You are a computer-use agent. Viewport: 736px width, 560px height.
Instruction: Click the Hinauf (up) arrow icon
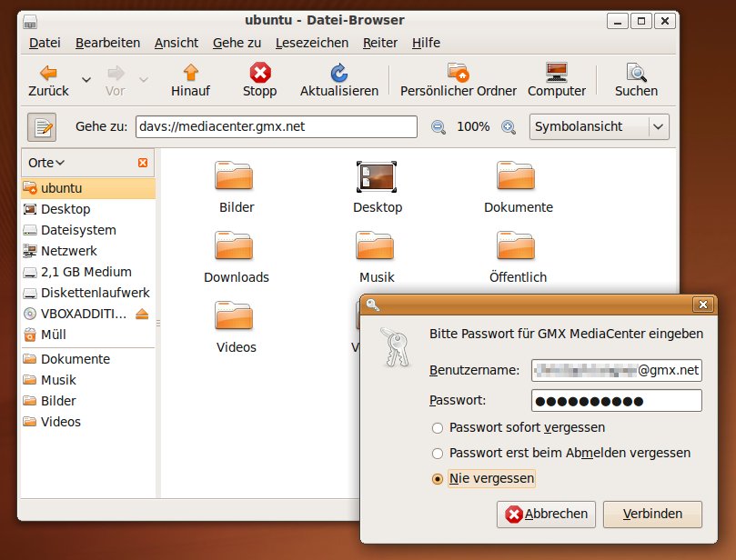(190, 73)
